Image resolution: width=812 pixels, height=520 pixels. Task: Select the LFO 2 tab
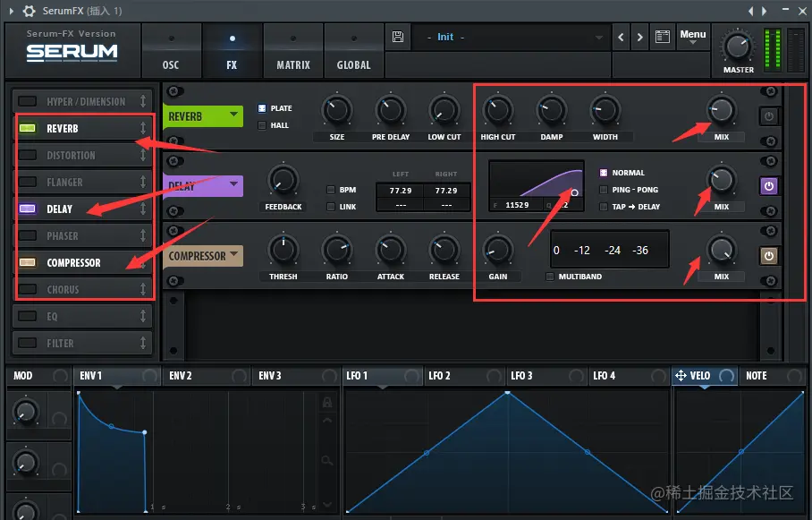(x=464, y=376)
